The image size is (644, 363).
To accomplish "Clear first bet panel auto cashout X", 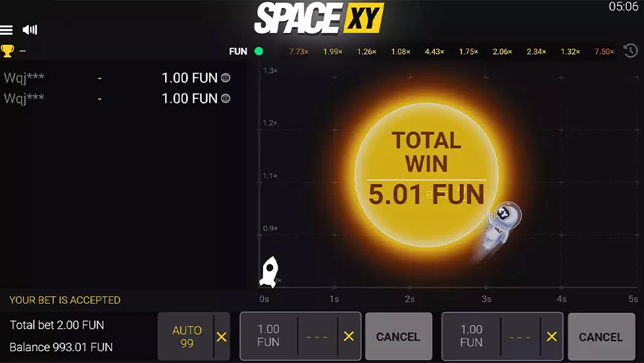I will pyautogui.click(x=349, y=336).
